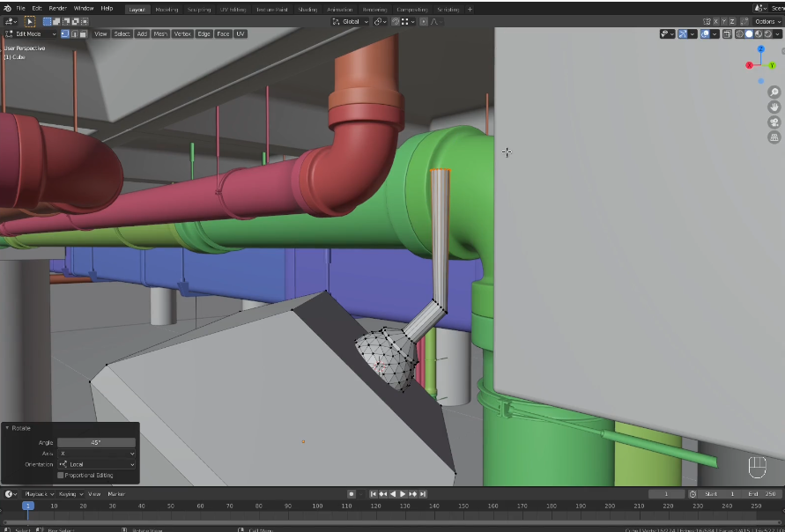Collapse the Rotate operator panel
Image resolution: width=785 pixels, height=532 pixels.
(x=7, y=428)
